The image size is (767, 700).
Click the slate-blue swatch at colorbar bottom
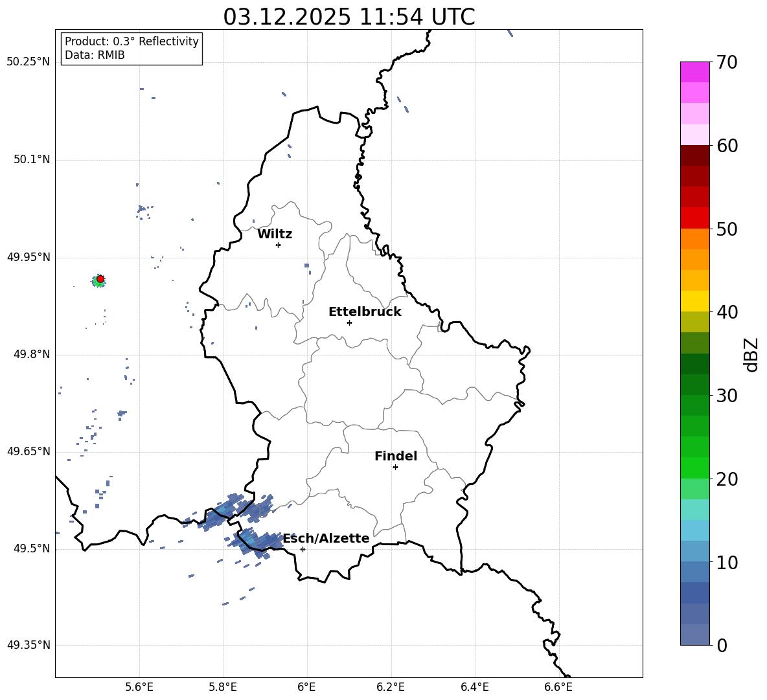[x=694, y=635]
